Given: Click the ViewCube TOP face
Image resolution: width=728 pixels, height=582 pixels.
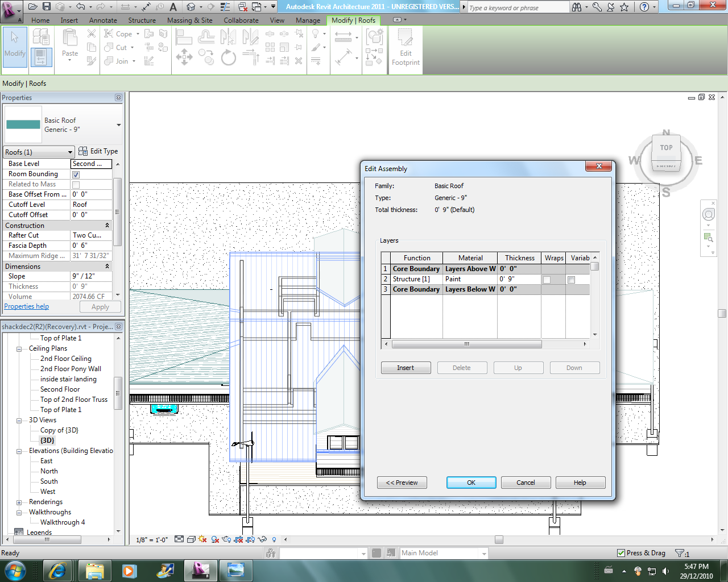Looking at the screenshot, I should 666,148.
